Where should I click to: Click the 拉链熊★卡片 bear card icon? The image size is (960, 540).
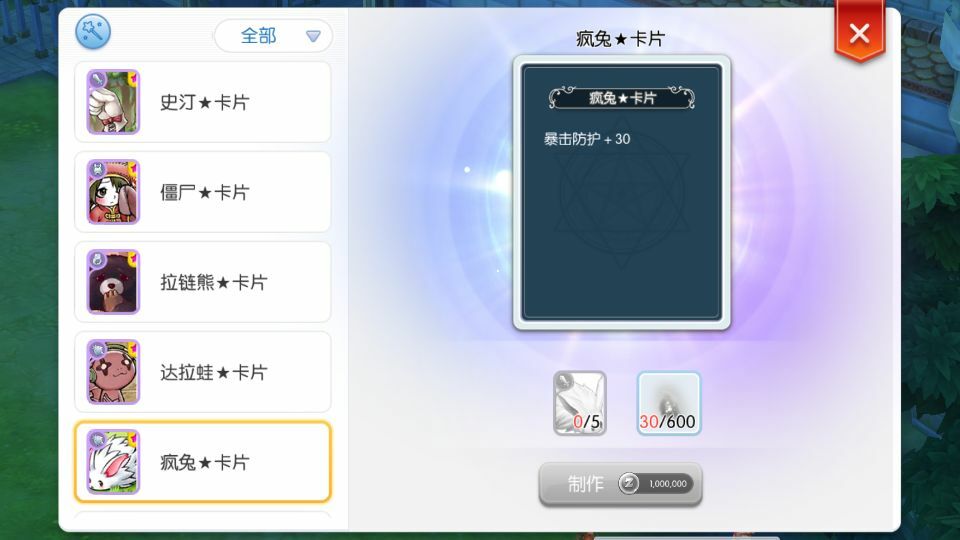(x=113, y=282)
